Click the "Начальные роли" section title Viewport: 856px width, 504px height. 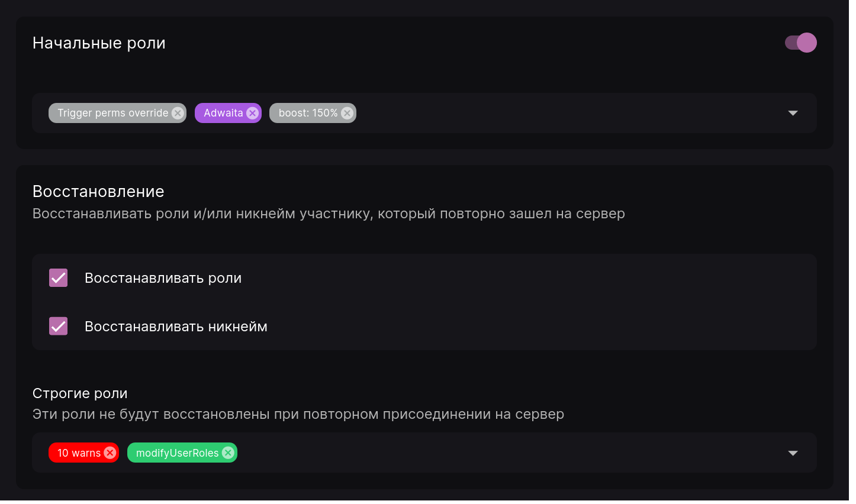tap(99, 43)
